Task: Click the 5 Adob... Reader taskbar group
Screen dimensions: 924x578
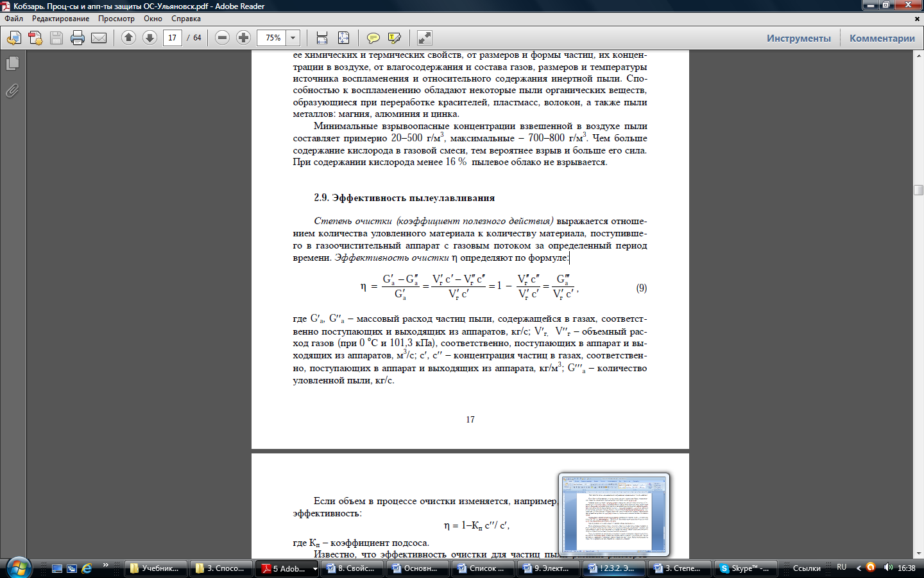Action: [x=284, y=568]
